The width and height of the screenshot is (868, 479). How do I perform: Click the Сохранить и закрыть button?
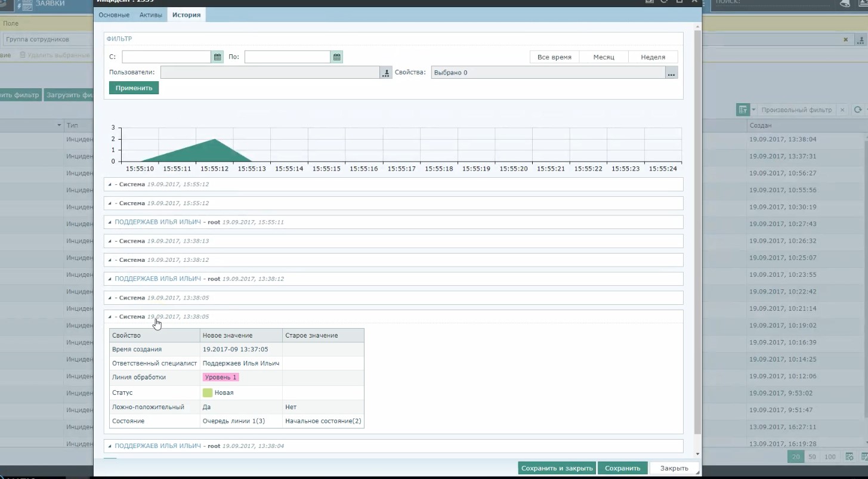click(557, 468)
